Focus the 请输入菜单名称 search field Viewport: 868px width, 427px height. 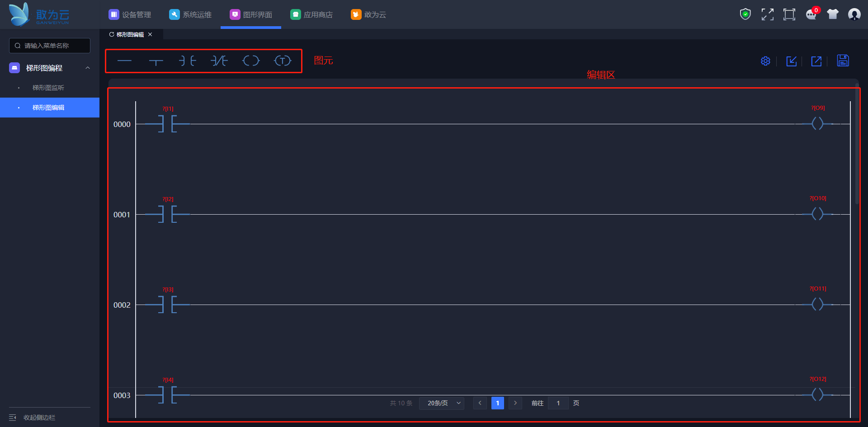[x=50, y=46]
